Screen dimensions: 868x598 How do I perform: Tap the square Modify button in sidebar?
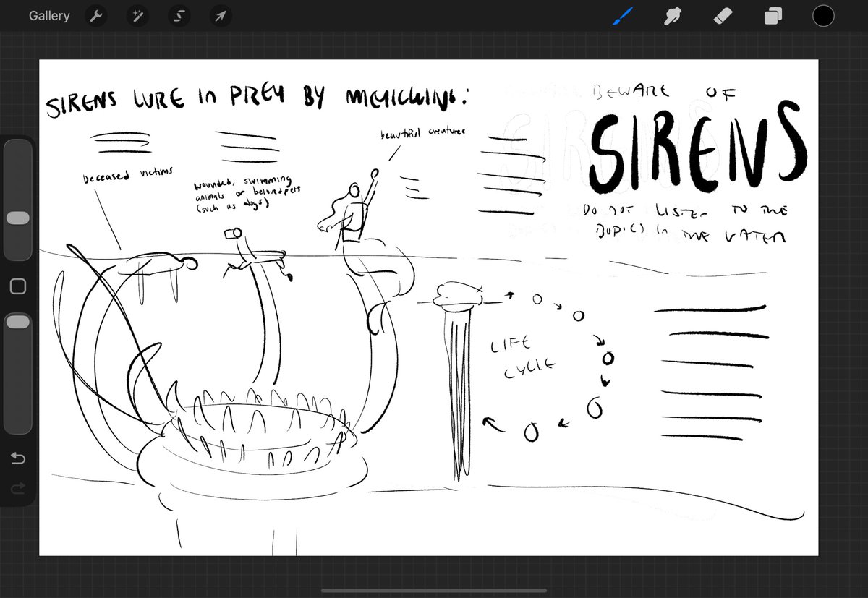tap(18, 287)
